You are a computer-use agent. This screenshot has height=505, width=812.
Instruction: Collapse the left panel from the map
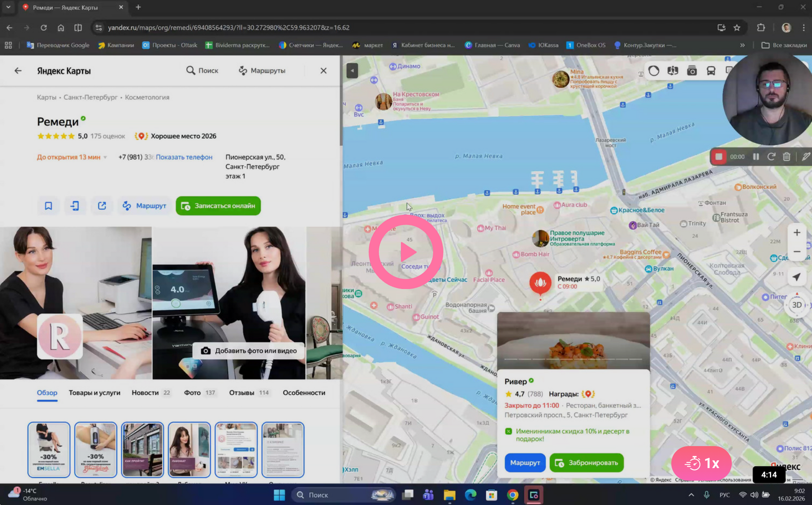click(x=352, y=71)
